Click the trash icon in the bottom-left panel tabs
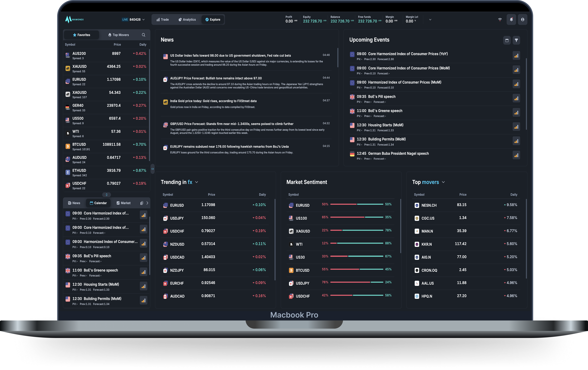 [x=142, y=203]
